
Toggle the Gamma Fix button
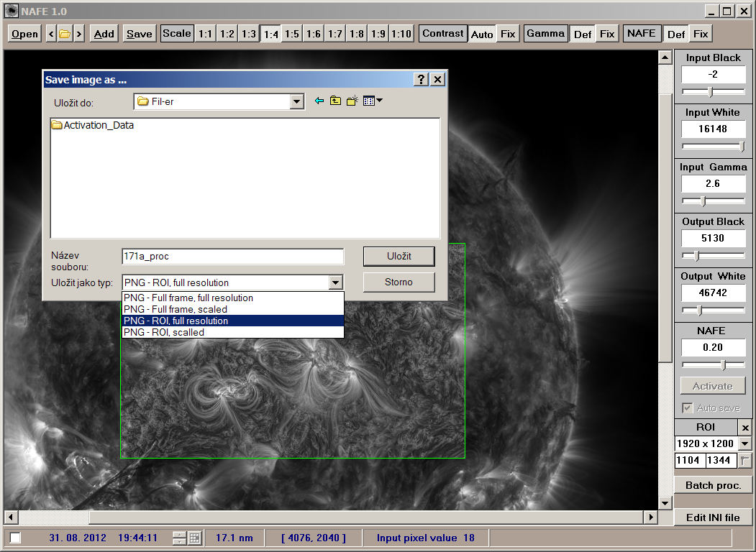click(x=607, y=34)
